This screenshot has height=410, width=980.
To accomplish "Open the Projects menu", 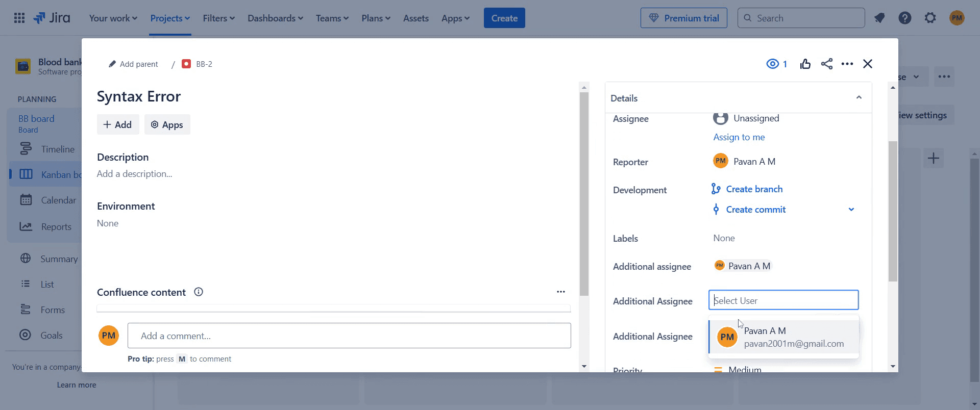I will pyautogui.click(x=170, y=18).
